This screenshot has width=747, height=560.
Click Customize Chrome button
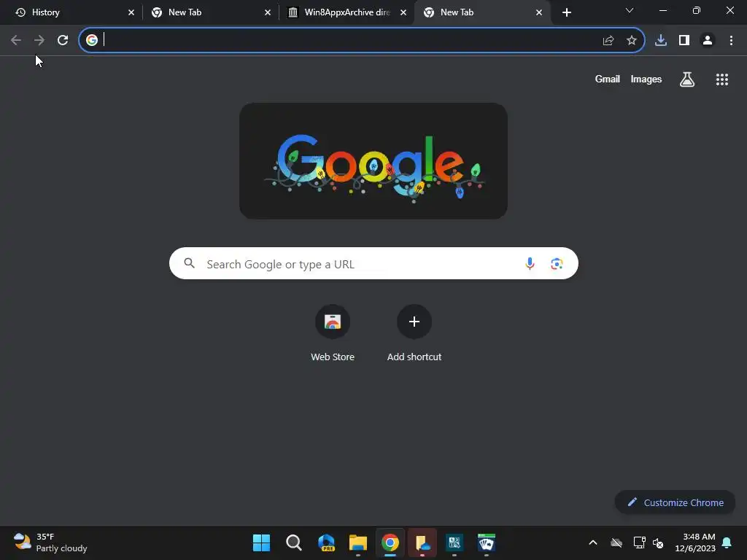click(x=675, y=502)
